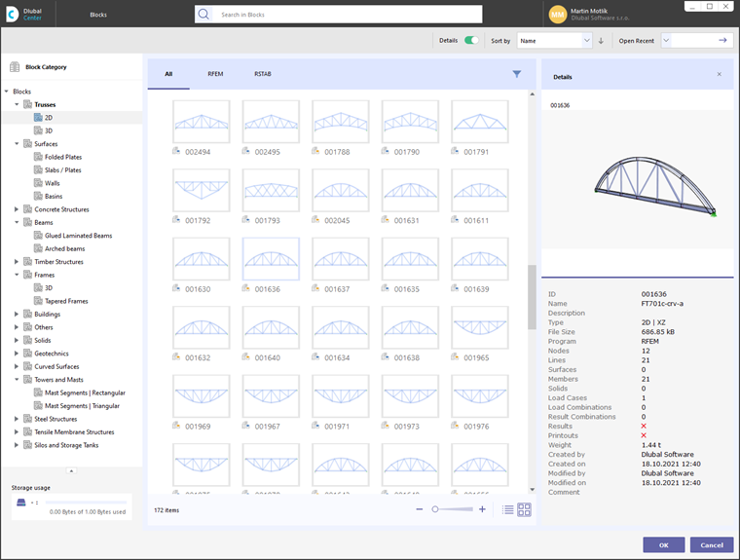Click the Folded Plates category icon
740x560 pixels.
[38, 157]
